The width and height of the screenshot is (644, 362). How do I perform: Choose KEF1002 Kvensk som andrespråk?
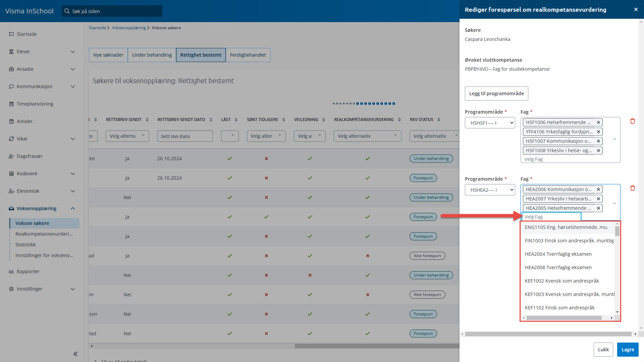click(x=568, y=281)
